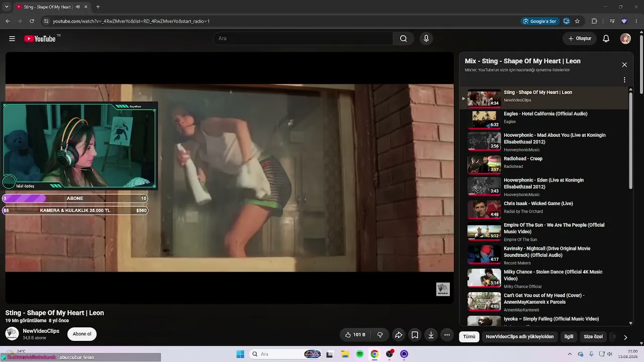Dislike the Sting video
This screenshot has width=644, height=362.
click(380, 335)
